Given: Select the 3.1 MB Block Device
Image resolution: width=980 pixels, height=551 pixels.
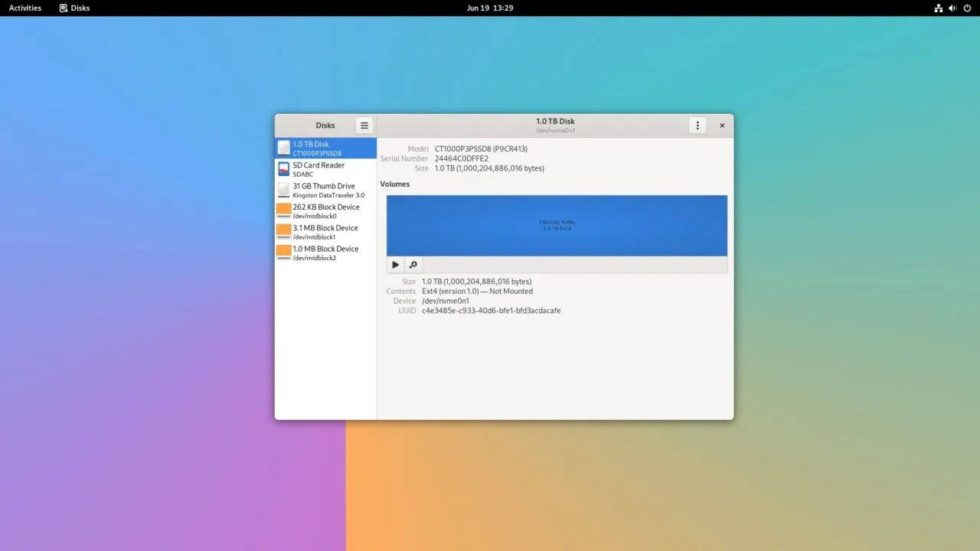Looking at the screenshot, I should tap(325, 232).
